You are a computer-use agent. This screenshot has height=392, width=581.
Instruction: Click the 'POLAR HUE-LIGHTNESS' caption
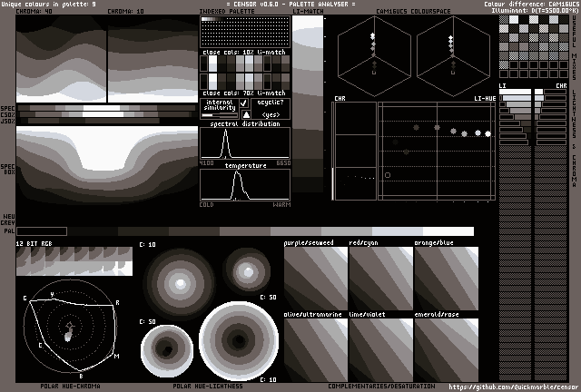click(x=208, y=386)
